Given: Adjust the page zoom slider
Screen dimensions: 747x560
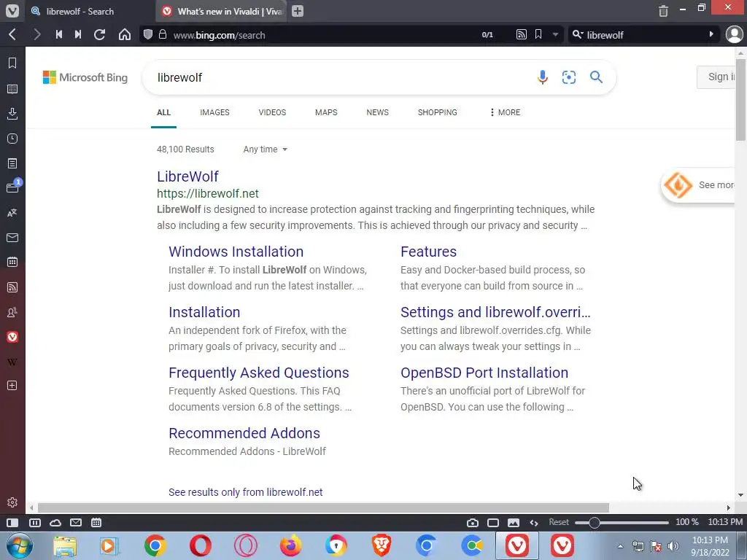Looking at the screenshot, I should [622, 522].
